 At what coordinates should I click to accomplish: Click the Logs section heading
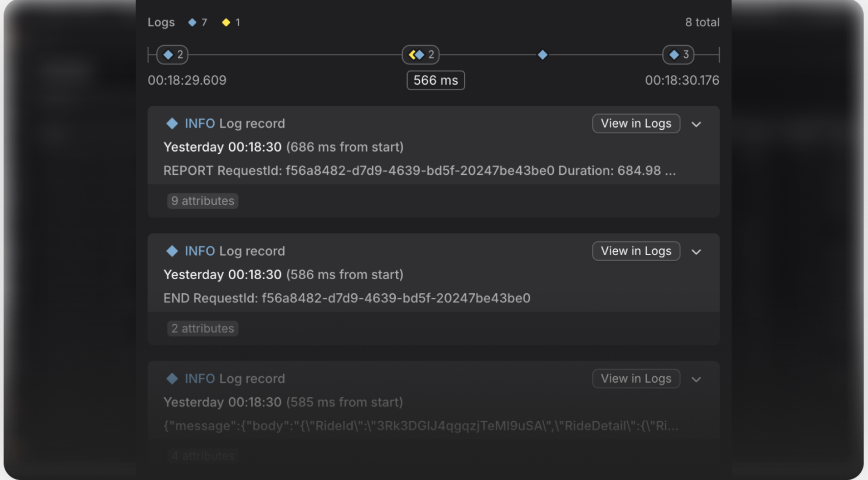(161, 23)
